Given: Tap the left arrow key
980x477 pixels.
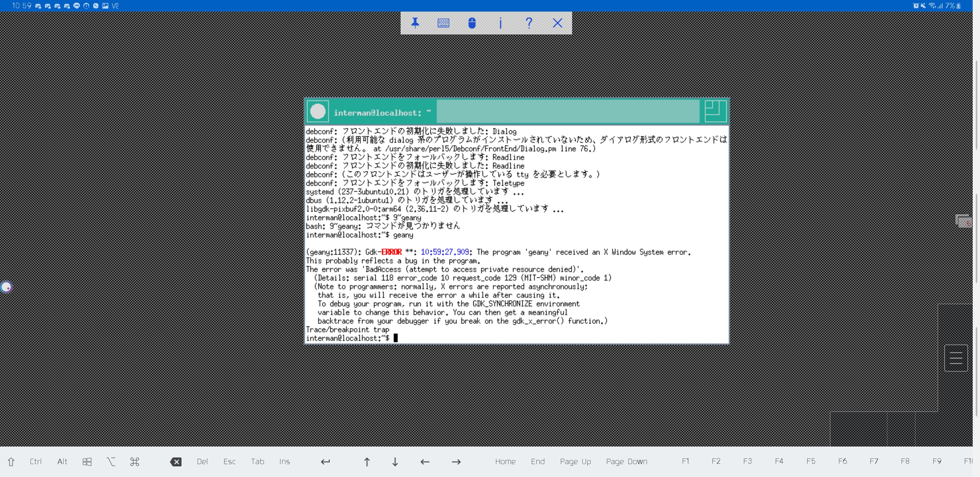Looking at the screenshot, I should click(x=425, y=462).
